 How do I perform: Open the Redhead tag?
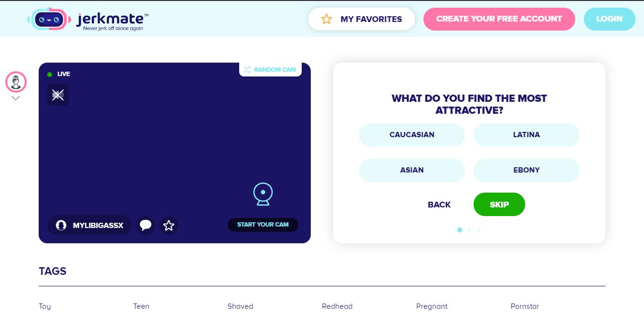click(x=337, y=306)
